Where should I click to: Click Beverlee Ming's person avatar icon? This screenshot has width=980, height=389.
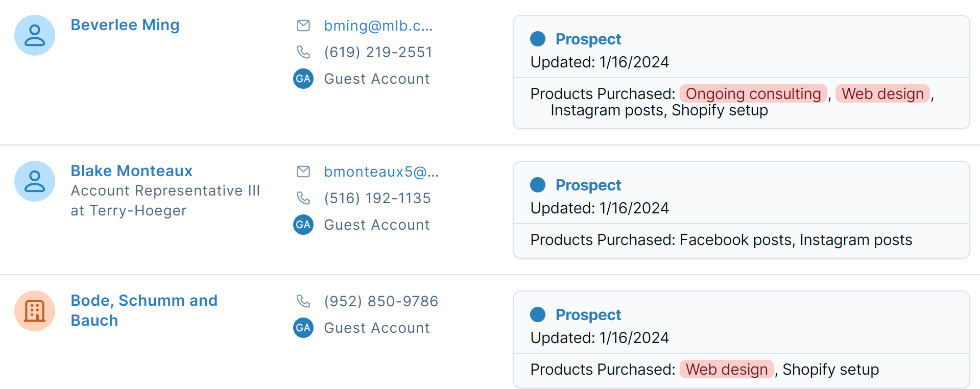click(34, 35)
